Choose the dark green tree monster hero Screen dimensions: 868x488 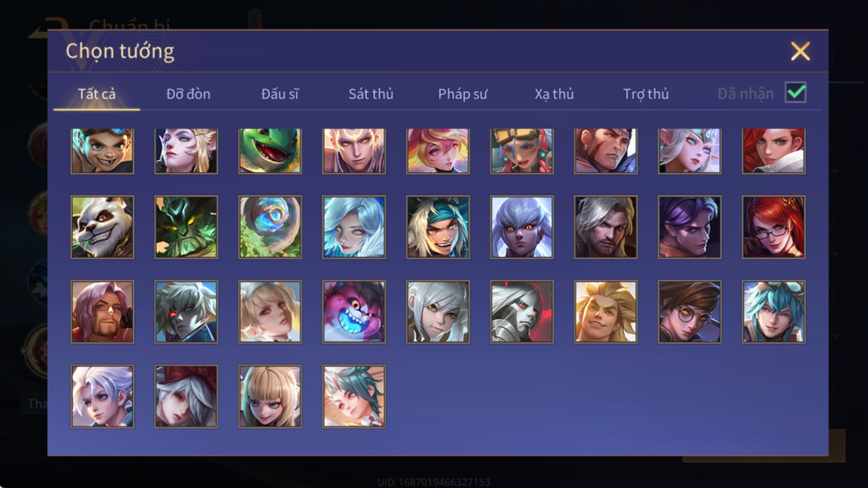(x=186, y=227)
